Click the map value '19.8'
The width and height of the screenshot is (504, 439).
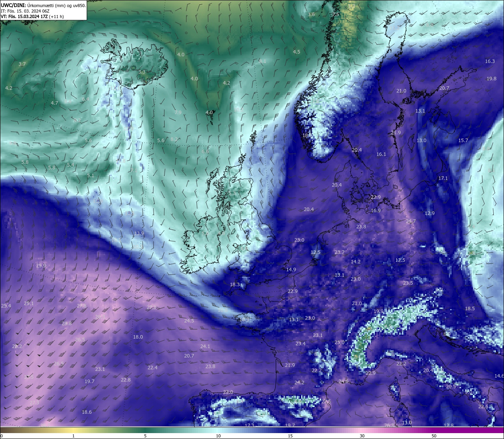(x=491, y=79)
